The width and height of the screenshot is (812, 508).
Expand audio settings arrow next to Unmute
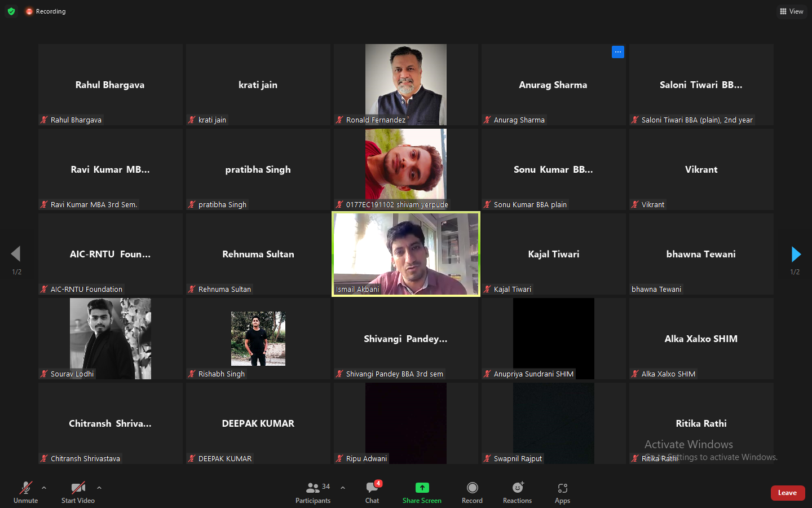(x=44, y=488)
